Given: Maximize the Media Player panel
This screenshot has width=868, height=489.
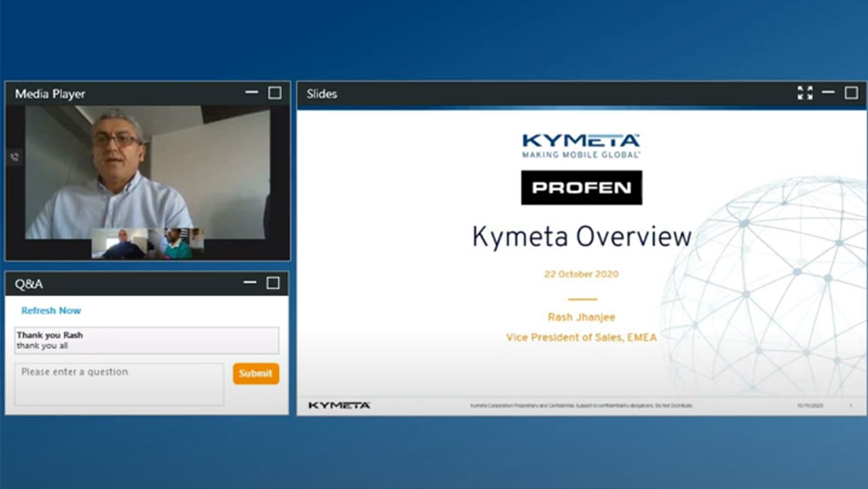Looking at the screenshot, I should (x=274, y=93).
